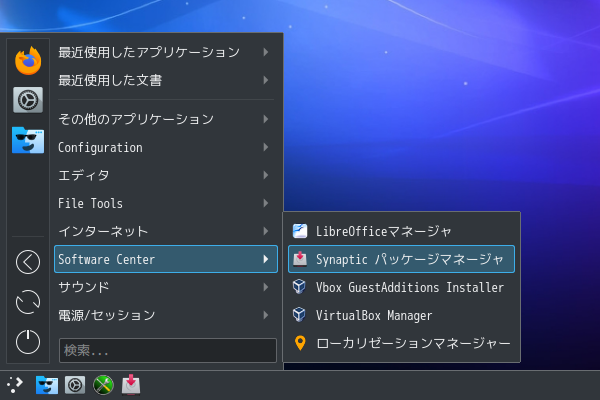600x400 pixels.
Task: Open the File Tools submenu
Action: [166, 203]
